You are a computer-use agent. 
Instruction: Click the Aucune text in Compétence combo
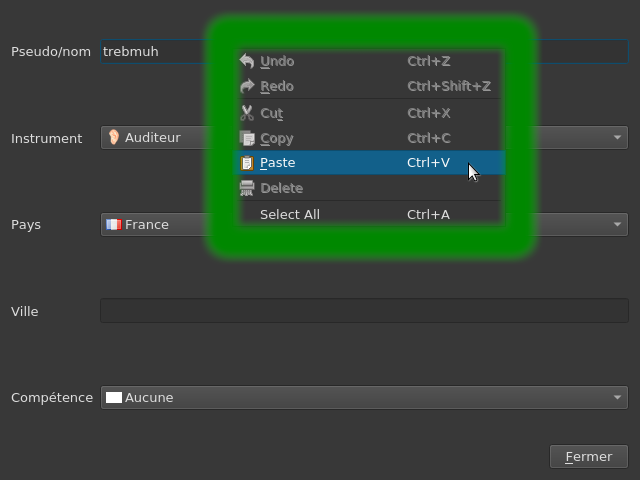tap(149, 398)
